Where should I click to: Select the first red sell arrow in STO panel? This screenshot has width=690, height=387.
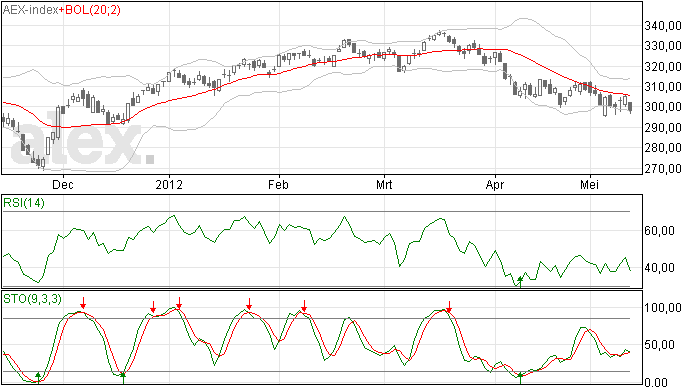point(83,303)
